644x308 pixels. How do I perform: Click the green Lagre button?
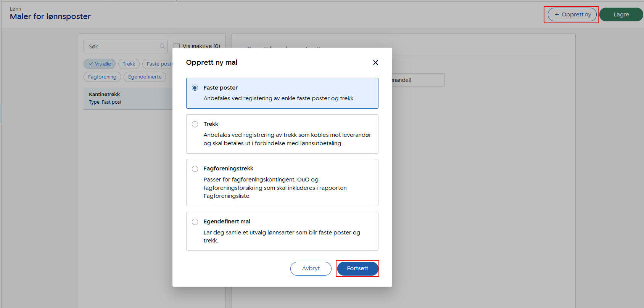click(621, 14)
